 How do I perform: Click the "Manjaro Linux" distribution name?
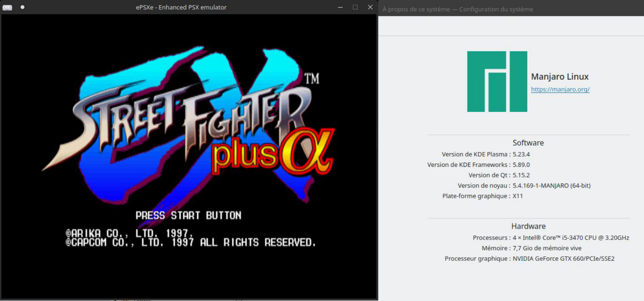(560, 77)
